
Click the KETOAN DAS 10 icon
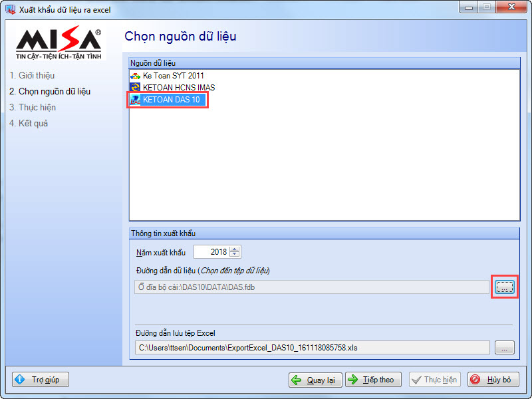136,100
